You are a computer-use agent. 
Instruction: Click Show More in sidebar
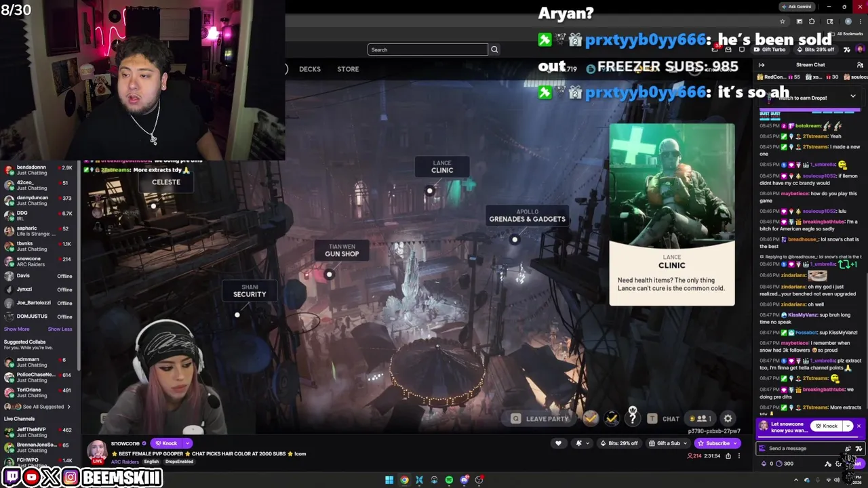click(16, 329)
